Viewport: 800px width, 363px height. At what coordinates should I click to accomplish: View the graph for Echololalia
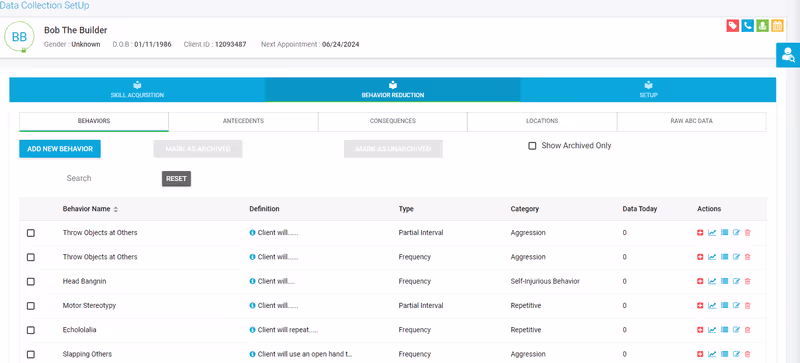point(712,330)
